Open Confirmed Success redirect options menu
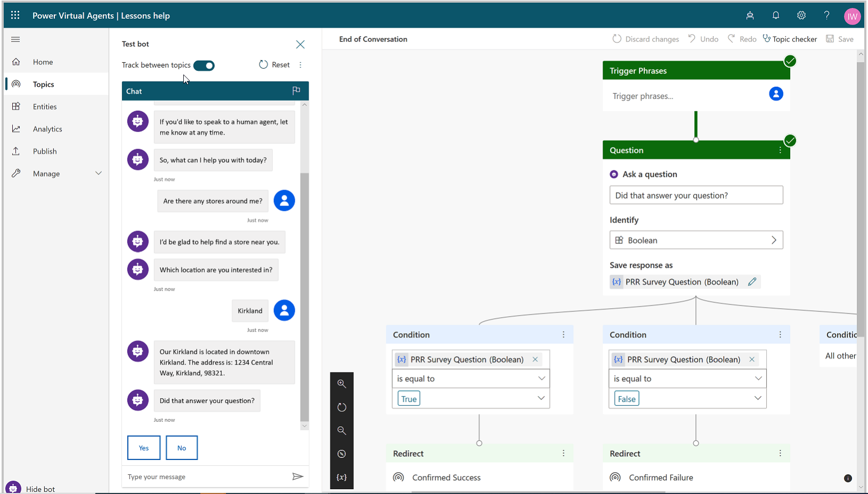Viewport: 868px width, 494px height. point(563,453)
